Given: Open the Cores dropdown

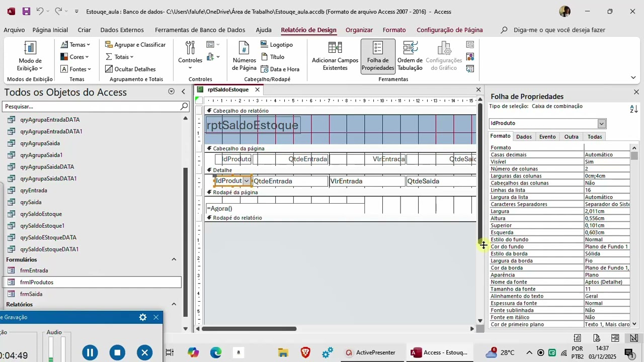Looking at the screenshot, I should (x=75, y=57).
